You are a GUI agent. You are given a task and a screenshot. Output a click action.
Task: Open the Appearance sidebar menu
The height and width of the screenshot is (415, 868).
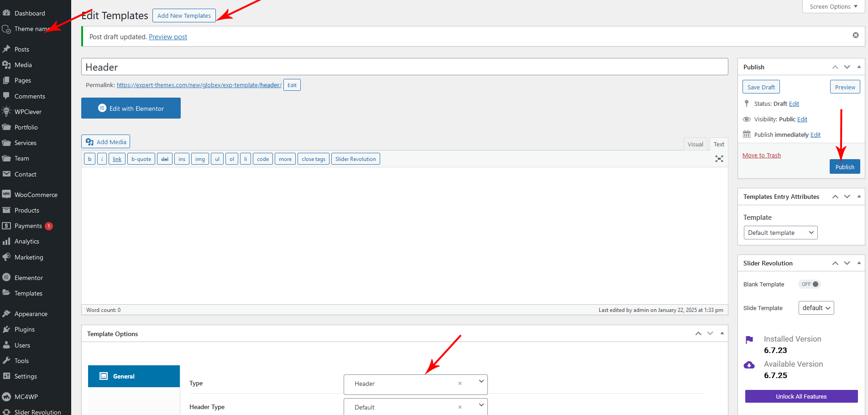coord(31,314)
